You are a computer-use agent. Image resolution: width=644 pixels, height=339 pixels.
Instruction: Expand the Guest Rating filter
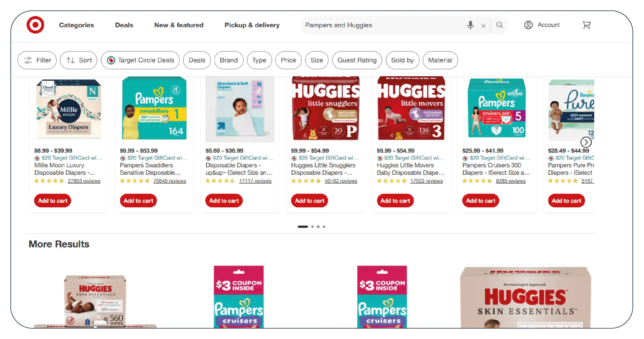coord(357,60)
